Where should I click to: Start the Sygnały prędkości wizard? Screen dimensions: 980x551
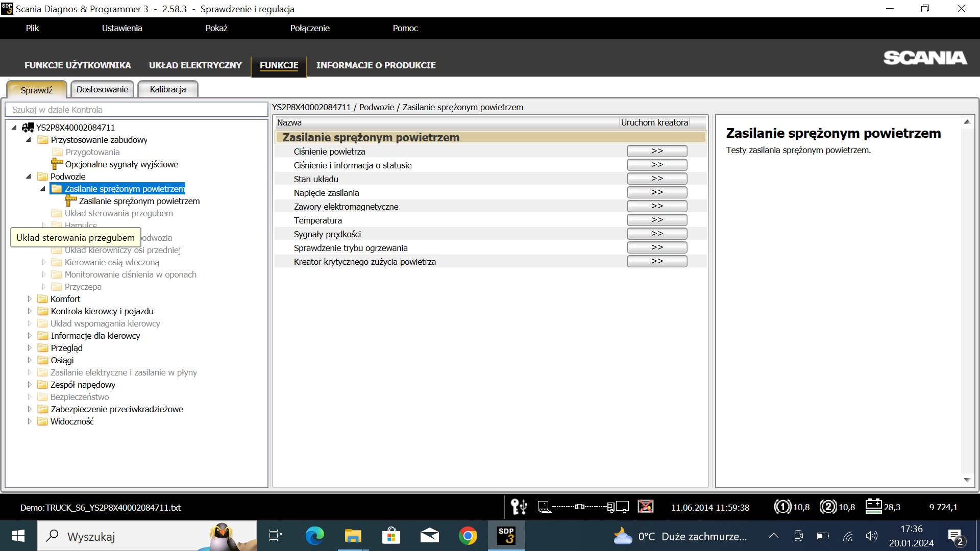click(657, 234)
